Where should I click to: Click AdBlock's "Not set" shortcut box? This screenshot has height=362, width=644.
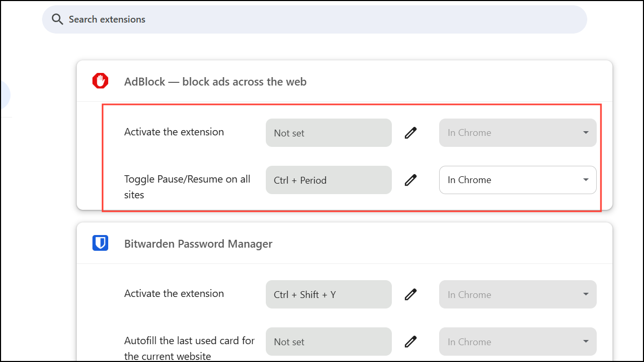pyautogui.click(x=328, y=133)
